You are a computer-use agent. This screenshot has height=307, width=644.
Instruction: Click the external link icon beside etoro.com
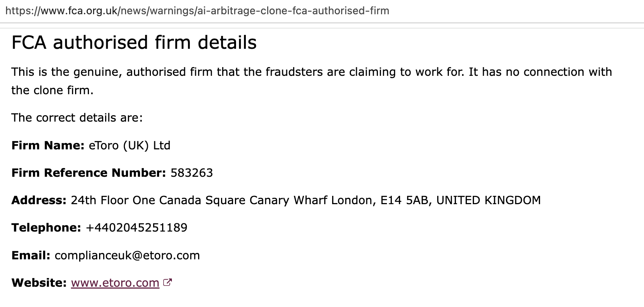(x=168, y=282)
